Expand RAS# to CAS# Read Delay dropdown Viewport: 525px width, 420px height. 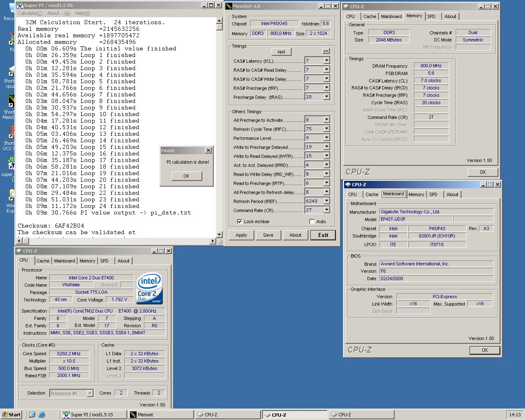326,70
